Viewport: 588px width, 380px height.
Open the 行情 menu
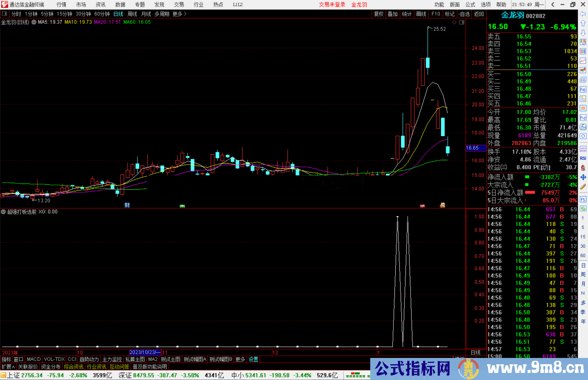point(61,5)
